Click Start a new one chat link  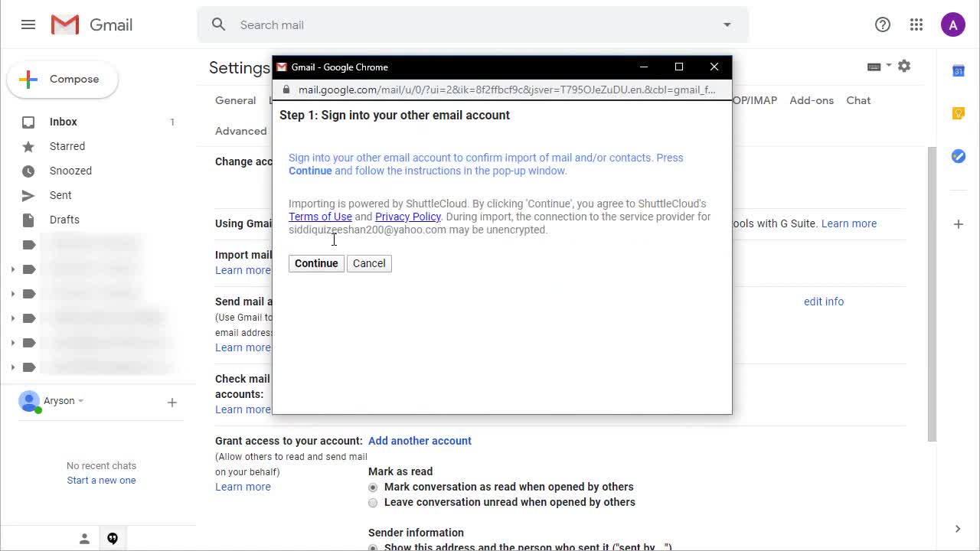[x=101, y=481]
